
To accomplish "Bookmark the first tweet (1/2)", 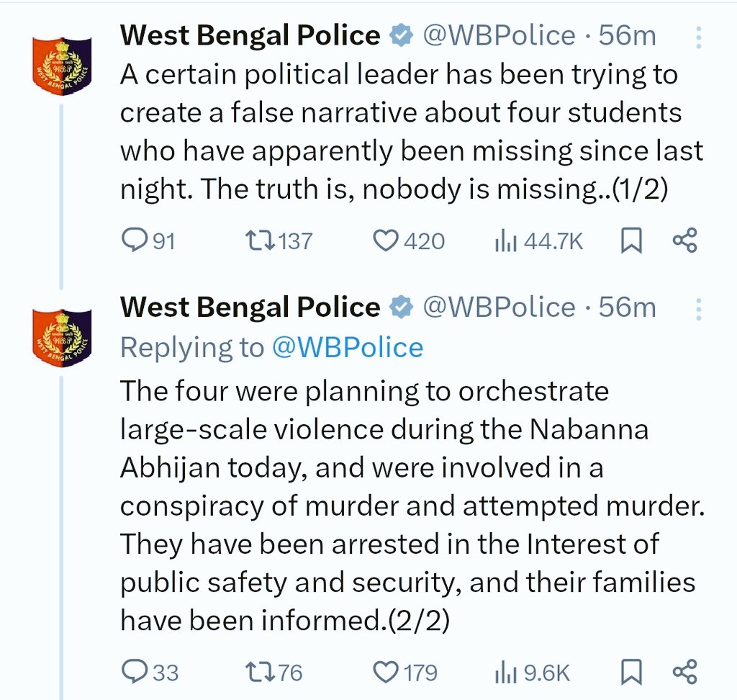I will (x=630, y=241).
